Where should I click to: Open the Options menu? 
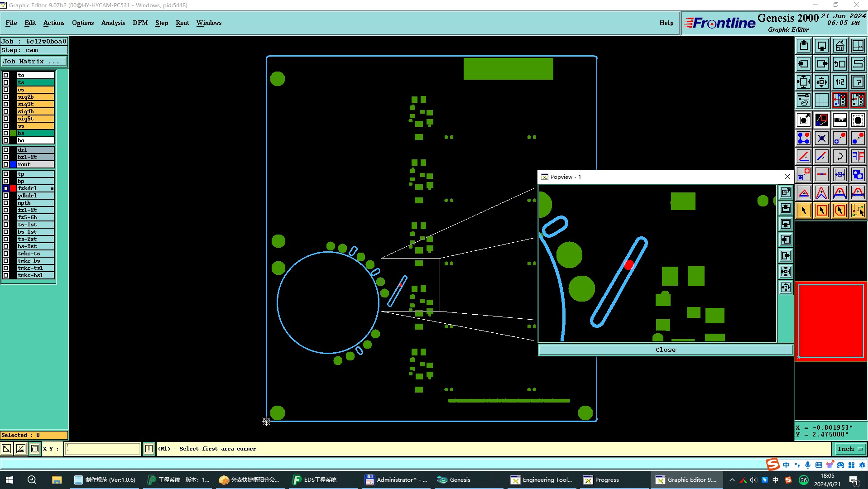(x=83, y=23)
